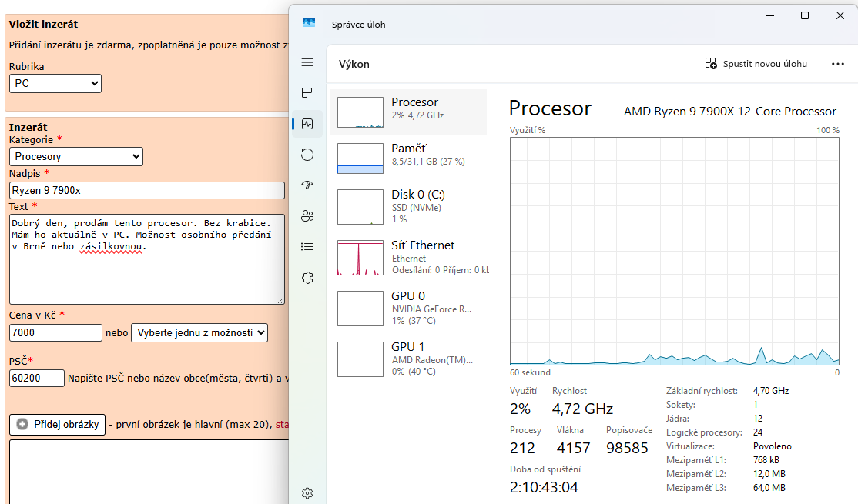Click the Procesor mini usage graph thumbnail
This screenshot has width=858, height=504.
coord(360,112)
